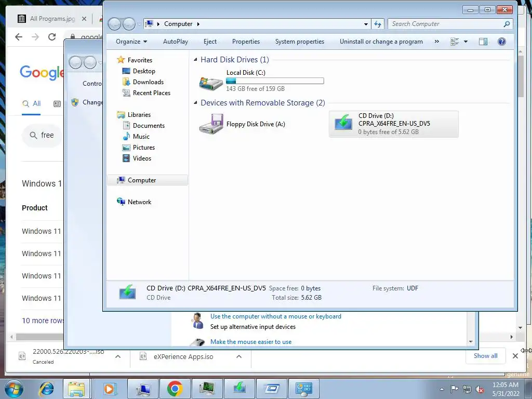Click the Control Panel taskbar icon
The height and width of the screenshot is (399, 532).
point(303,389)
